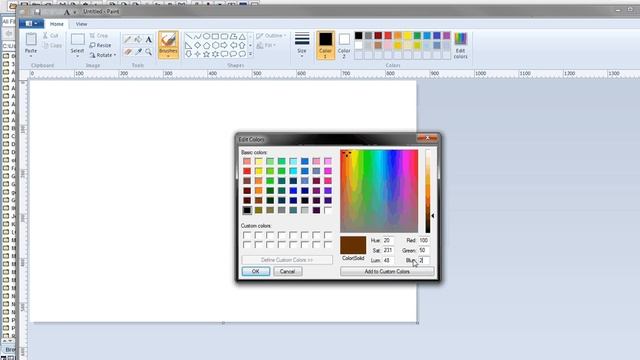Select the Fill with color bucket tool
The image size is (640, 360).
(138, 40)
